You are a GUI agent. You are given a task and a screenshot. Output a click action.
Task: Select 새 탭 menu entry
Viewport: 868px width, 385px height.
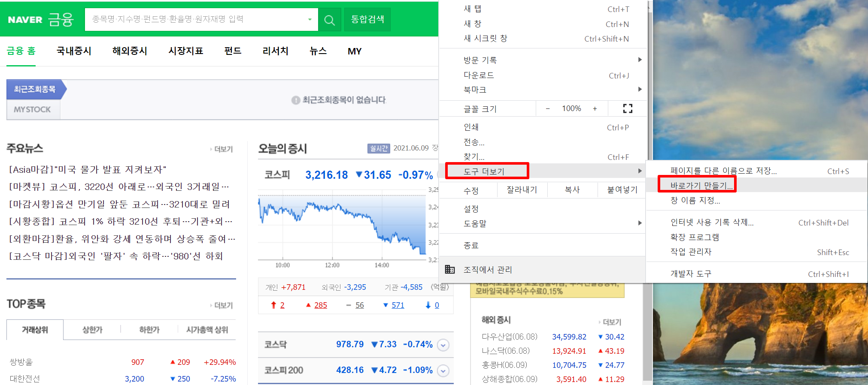543,9
